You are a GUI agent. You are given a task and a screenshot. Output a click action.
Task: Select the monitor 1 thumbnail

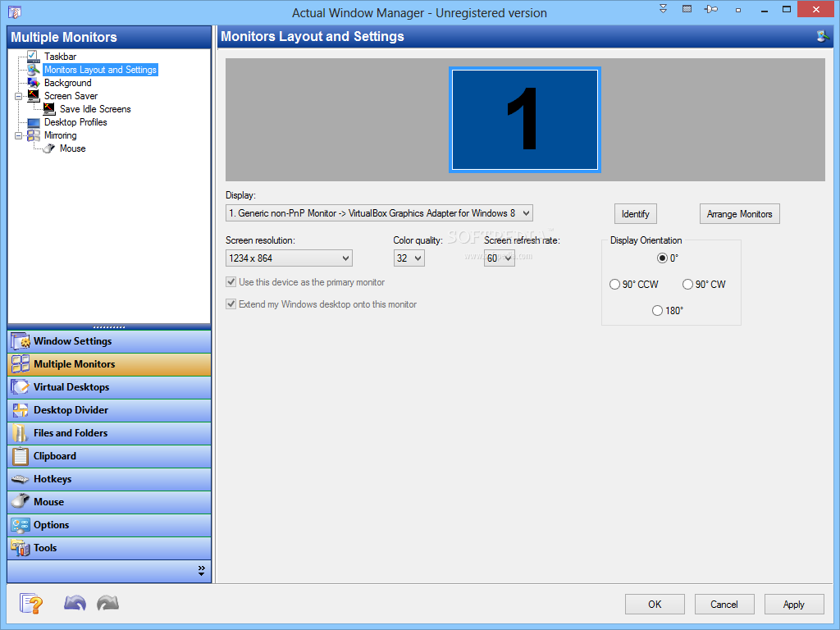525,120
